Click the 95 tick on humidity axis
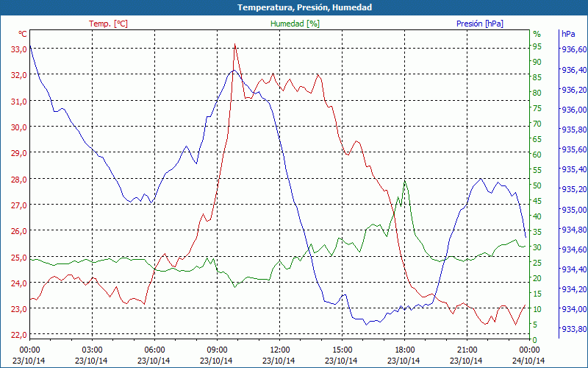Screen dimensions: 588x368 tap(537, 46)
